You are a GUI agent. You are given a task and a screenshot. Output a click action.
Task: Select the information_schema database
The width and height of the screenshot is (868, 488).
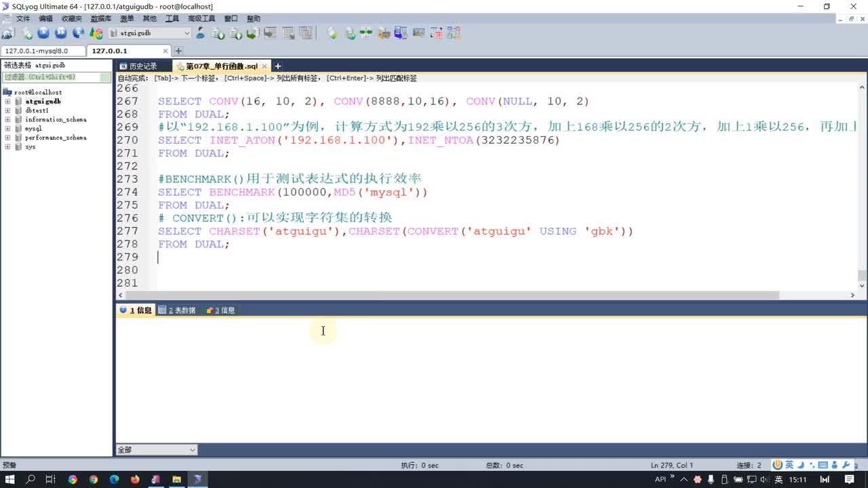tap(56, 119)
